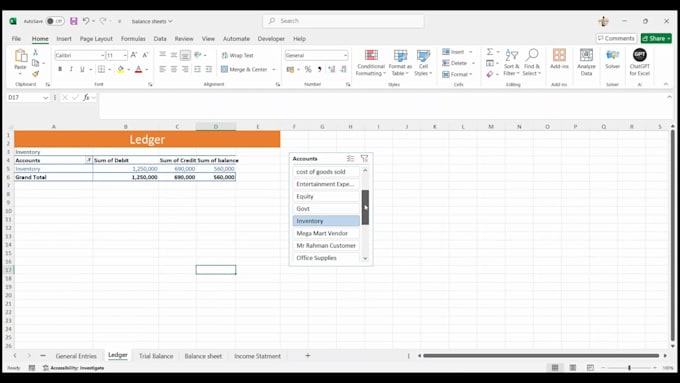
Task: Go to the General Entries sheet
Action: click(76, 356)
